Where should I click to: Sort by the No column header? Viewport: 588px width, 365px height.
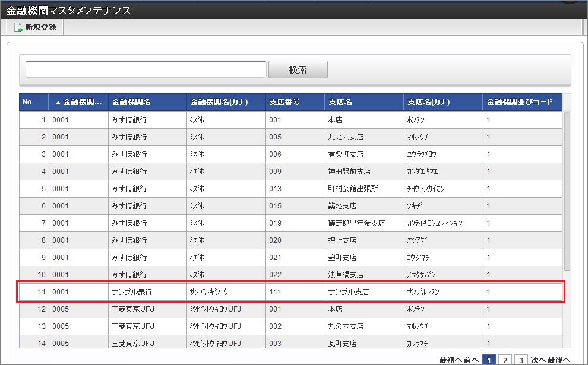tap(34, 102)
